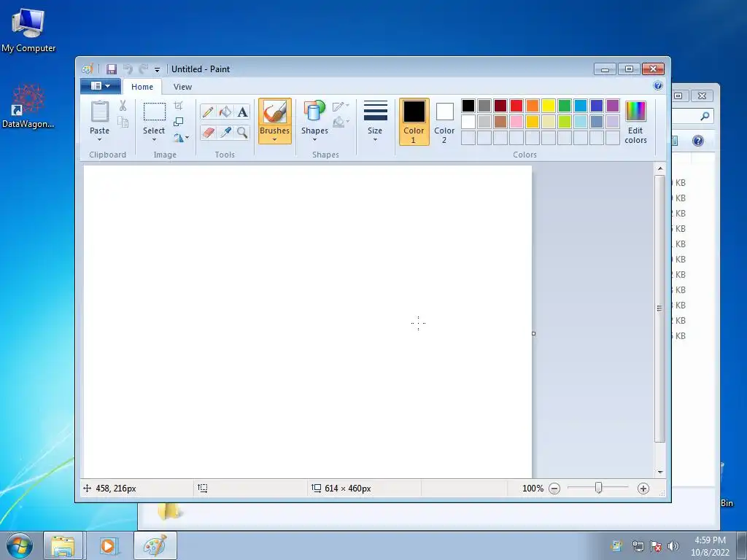Select the Fill with color bucket tool
Viewport: 747px width, 560px height.
click(x=225, y=112)
